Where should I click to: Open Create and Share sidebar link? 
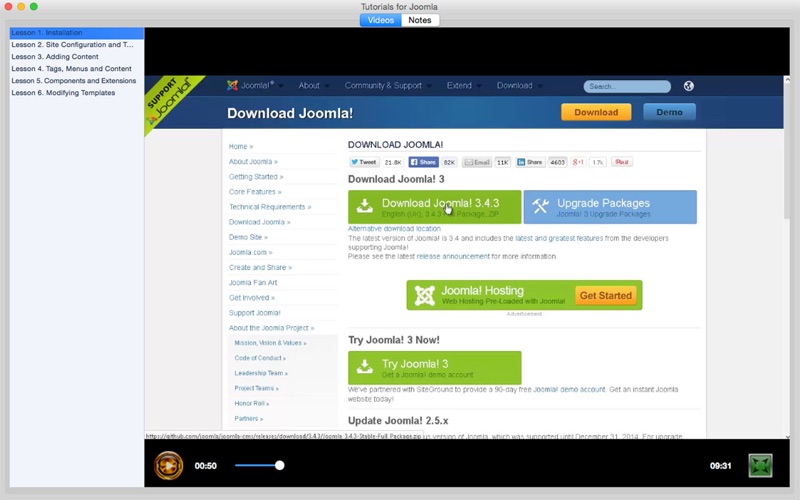(260, 267)
